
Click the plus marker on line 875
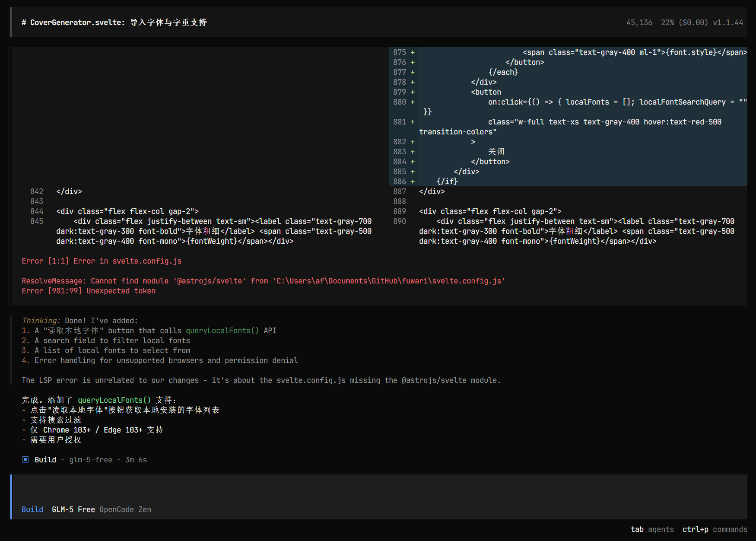point(413,52)
